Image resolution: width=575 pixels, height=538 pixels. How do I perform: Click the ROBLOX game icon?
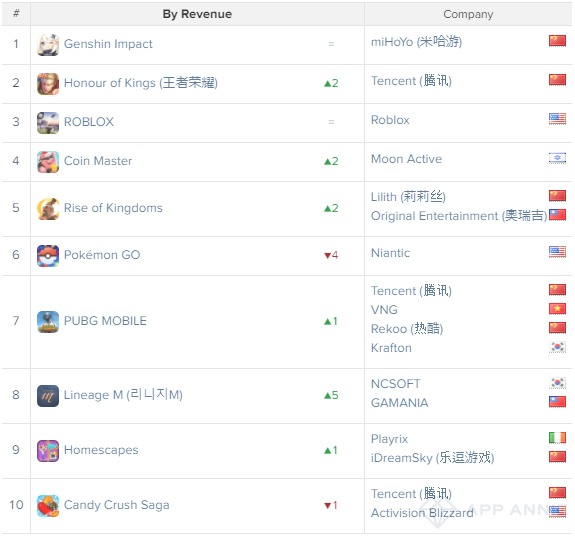tap(48, 123)
